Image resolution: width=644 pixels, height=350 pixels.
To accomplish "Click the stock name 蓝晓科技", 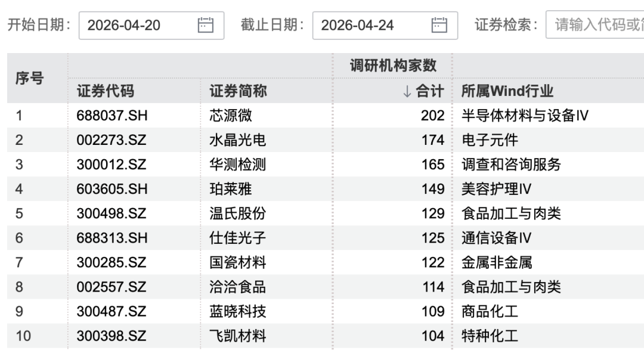I will [x=238, y=311].
